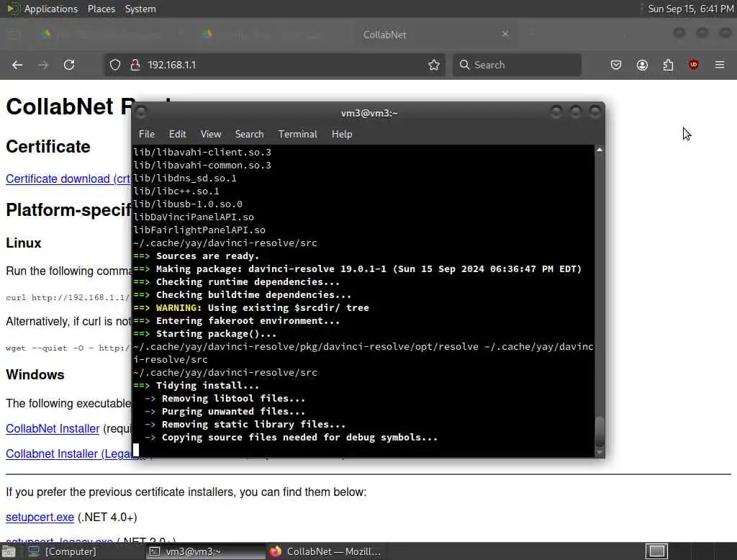The height and width of the screenshot is (560, 737).
Task: Open the terminal Edit menu
Action: (x=177, y=134)
